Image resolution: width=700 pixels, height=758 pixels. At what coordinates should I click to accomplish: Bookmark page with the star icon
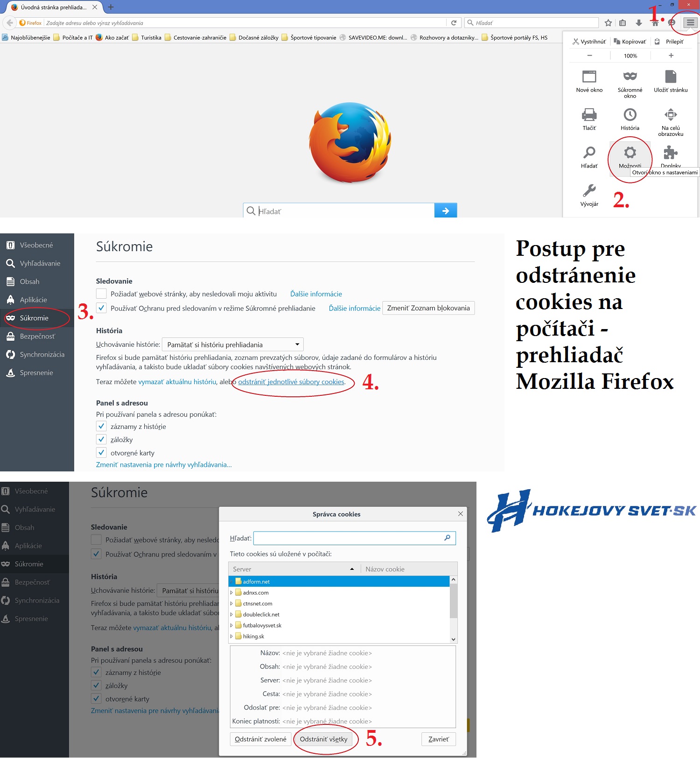pyautogui.click(x=608, y=23)
